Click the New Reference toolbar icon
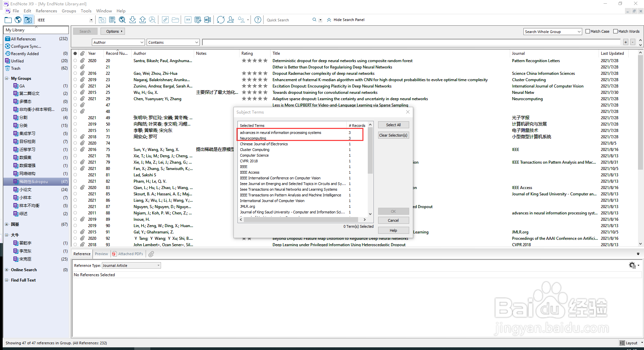This screenshot has width=644, height=350. point(112,20)
